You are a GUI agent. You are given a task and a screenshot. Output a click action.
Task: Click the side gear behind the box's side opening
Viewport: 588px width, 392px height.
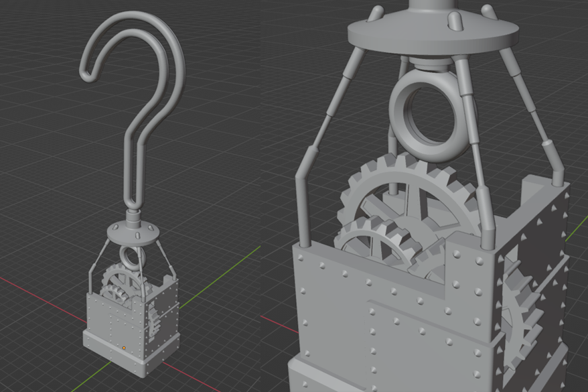(520, 319)
